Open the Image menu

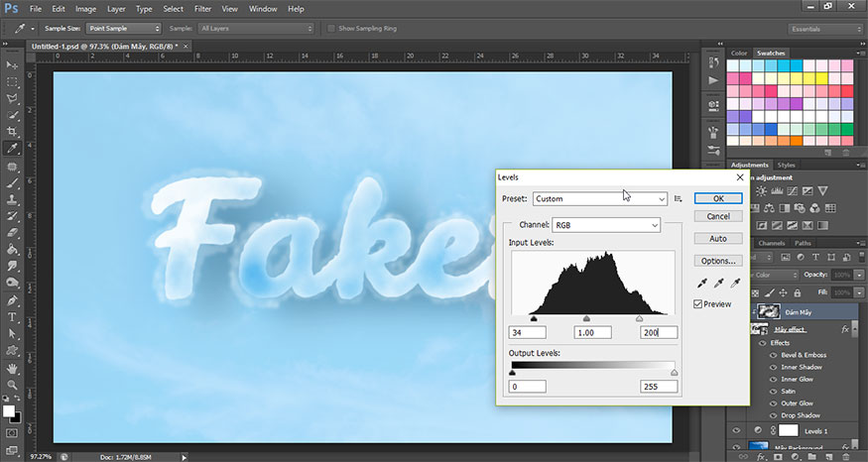(85, 9)
